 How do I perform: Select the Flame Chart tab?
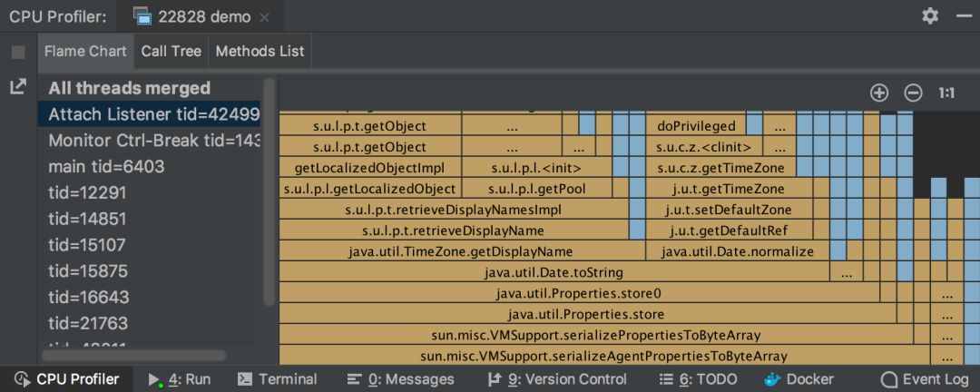click(85, 51)
